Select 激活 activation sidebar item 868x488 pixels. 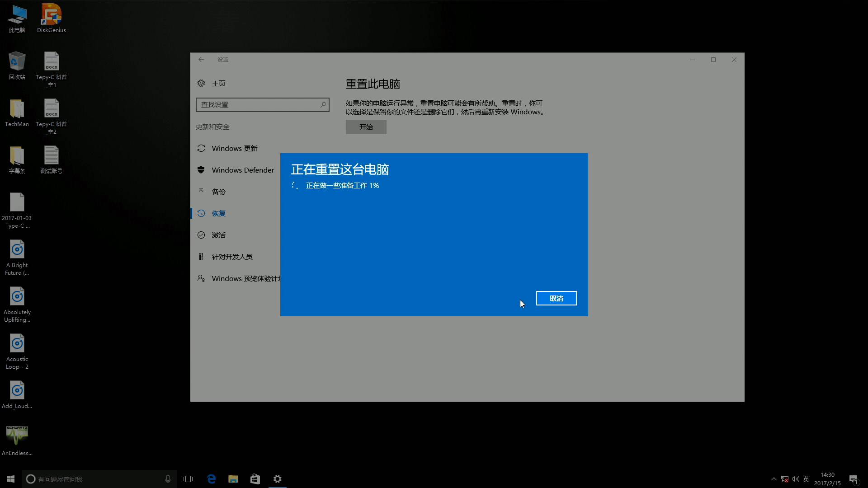(x=218, y=235)
